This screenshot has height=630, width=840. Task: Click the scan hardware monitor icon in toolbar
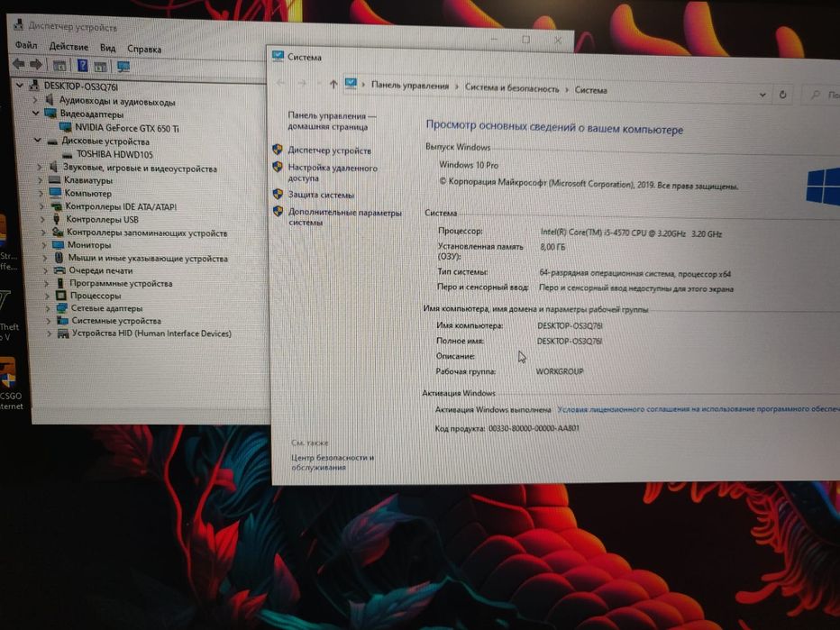(x=123, y=67)
